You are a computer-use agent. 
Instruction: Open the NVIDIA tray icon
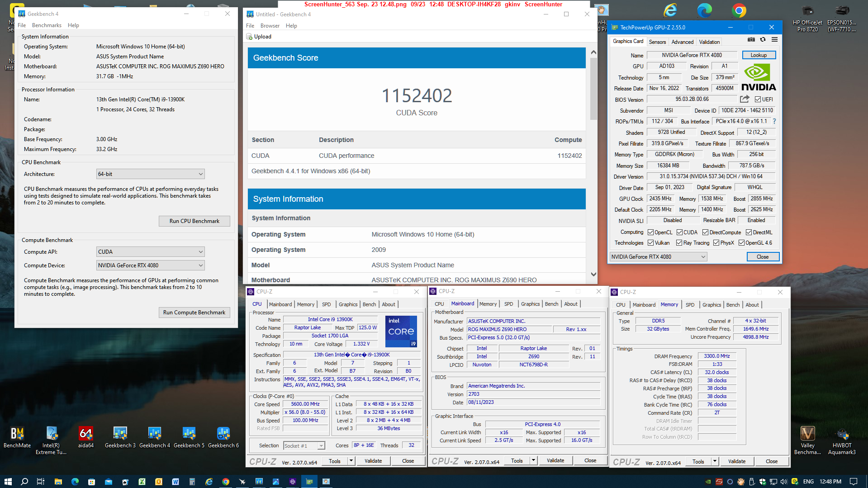coord(708,482)
